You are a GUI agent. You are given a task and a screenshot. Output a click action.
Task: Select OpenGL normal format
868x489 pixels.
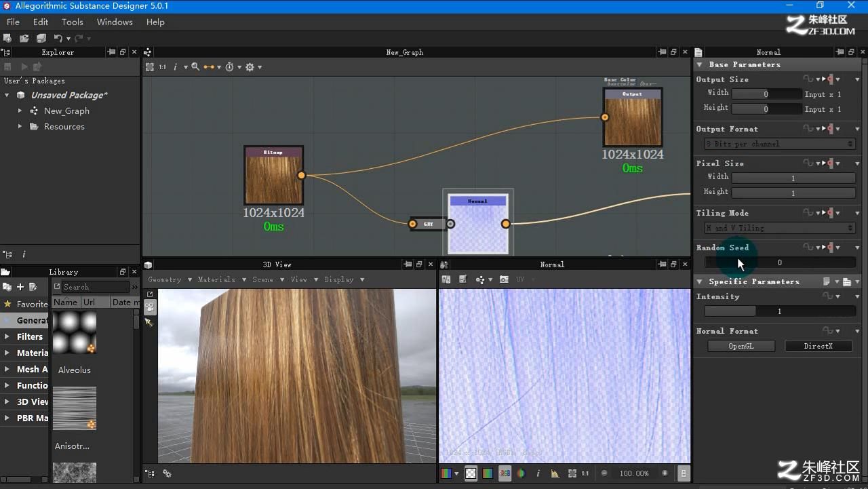click(x=741, y=346)
